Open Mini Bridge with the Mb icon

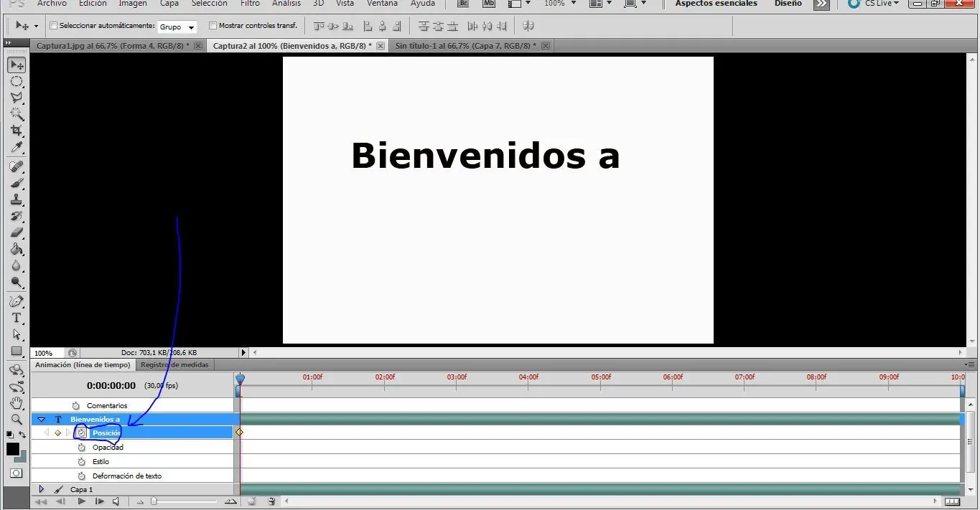coord(489,4)
